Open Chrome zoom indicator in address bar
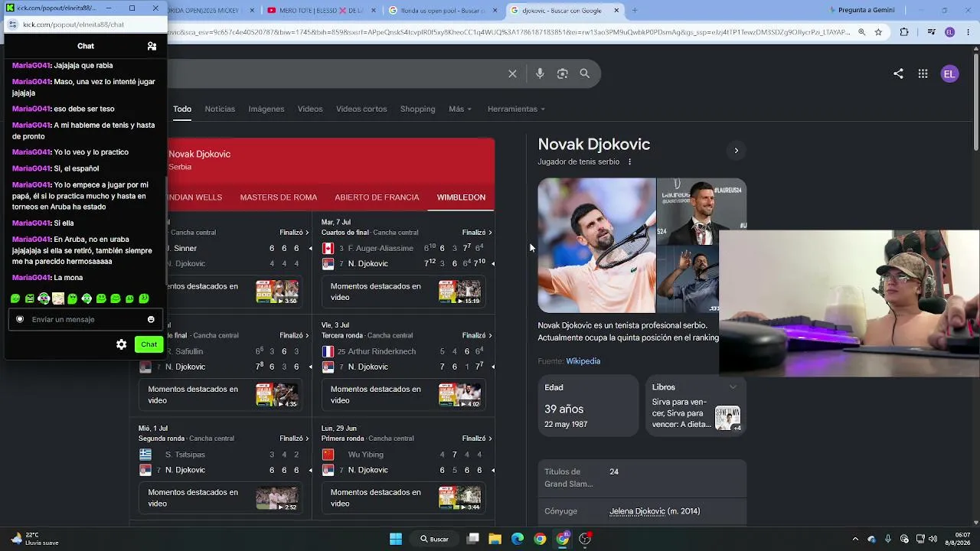 (862, 32)
